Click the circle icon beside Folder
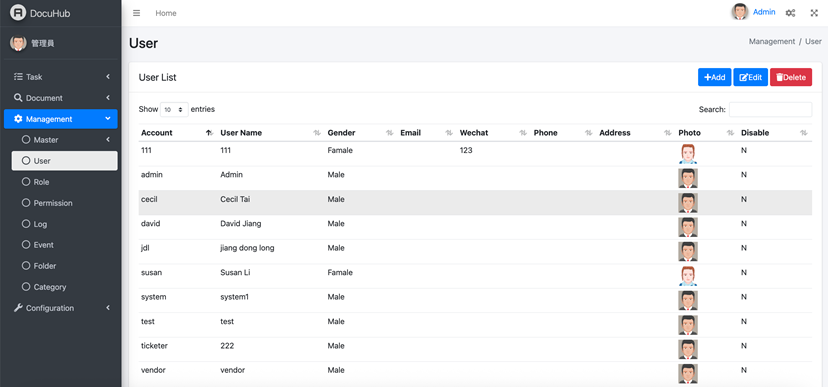The image size is (828, 387). coord(26,266)
